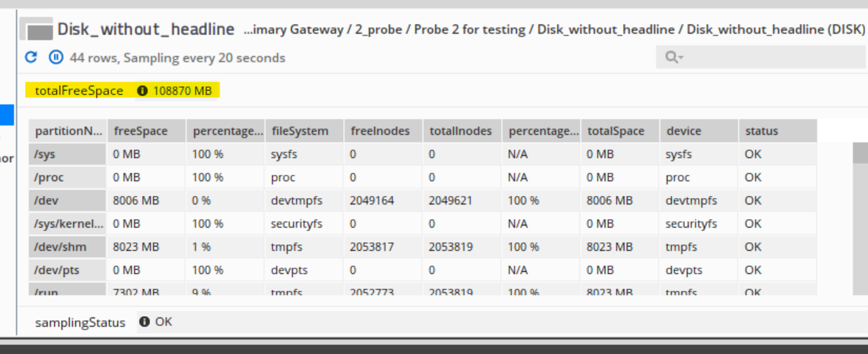Click the /sys/kernel partition name cell
This screenshot has height=354, width=868.
(67, 223)
